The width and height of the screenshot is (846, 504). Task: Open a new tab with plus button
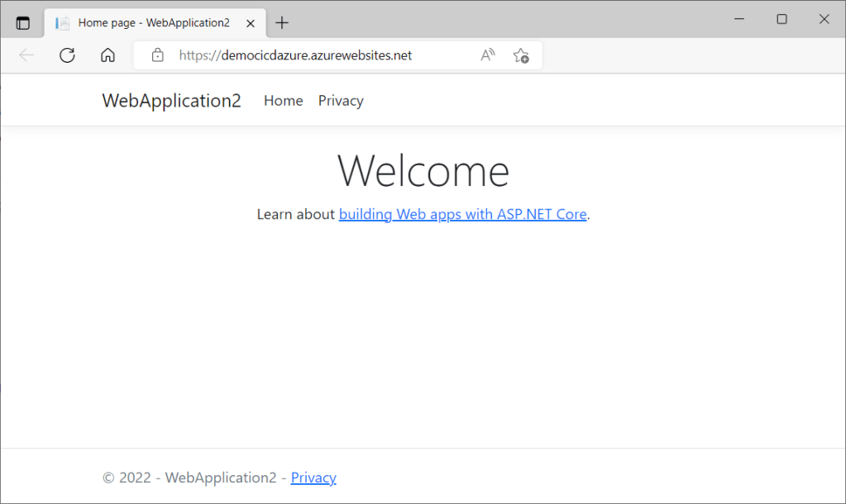click(282, 23)
